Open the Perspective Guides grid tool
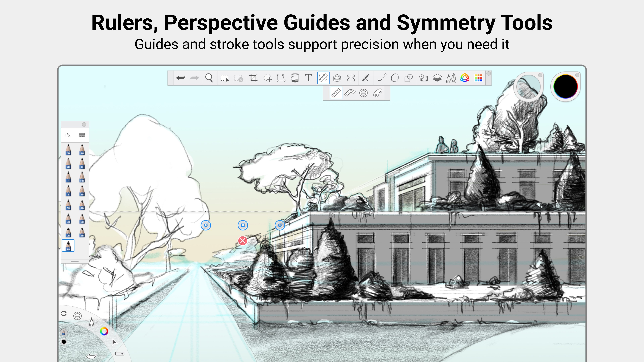 pyautogui.click(x=337, y=78)
